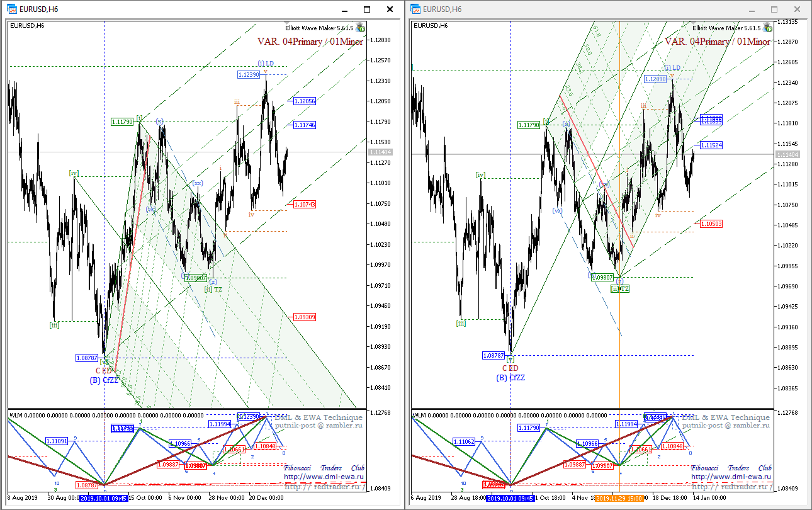The height and width of the screenshot is (510, 812).
Task: Click the blue 1.12056 price level label
Action: coord(305,101)
